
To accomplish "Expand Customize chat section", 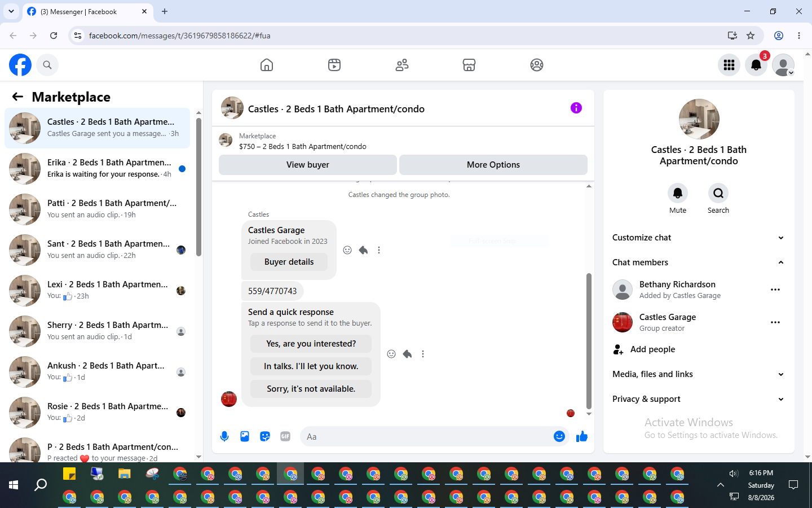I will pyautogui.click(x=699, y=238).
